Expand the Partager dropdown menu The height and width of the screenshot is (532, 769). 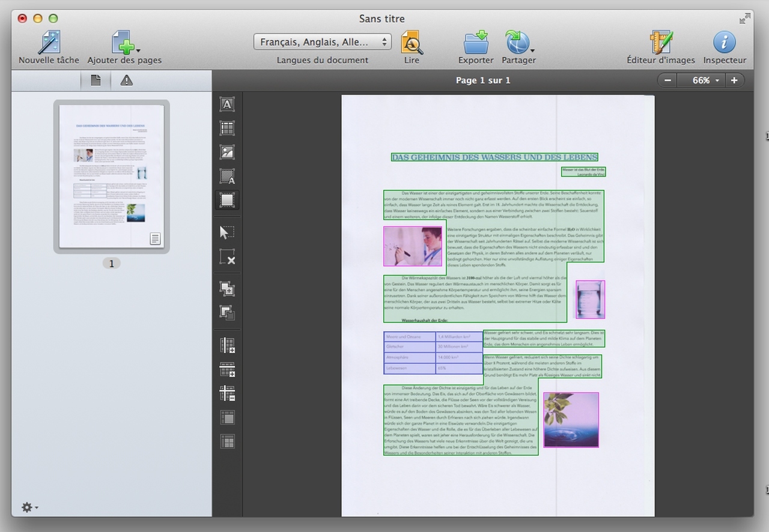(532, 51)
